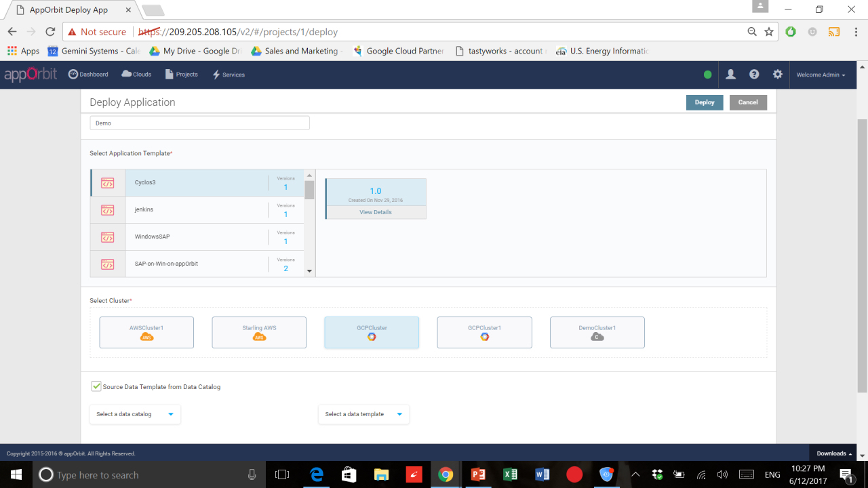Select the SAP-on-Win-on-appOrbit template

[197, 264]
